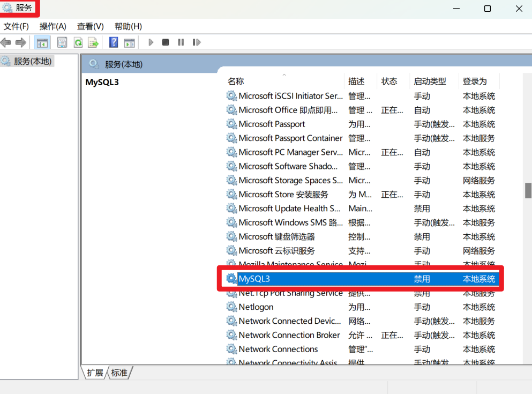Select the gear icon for Microsoft Passport

[232, 124]
